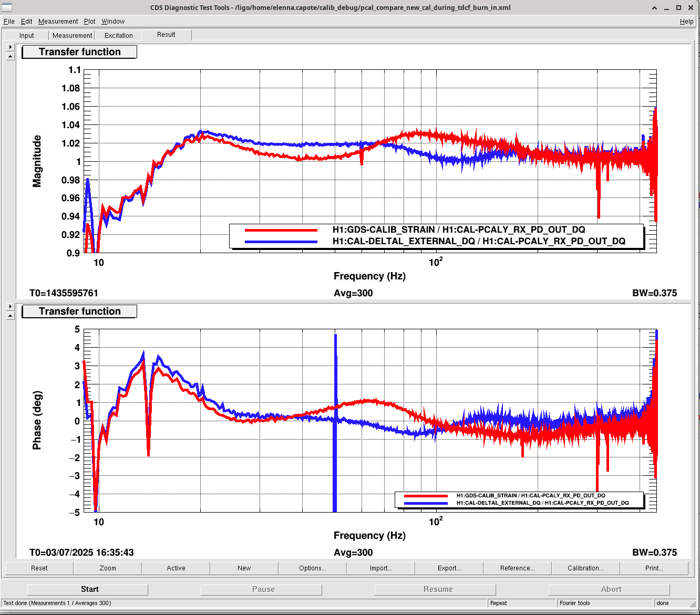The width and height of the screenshot is (700, 615).
Task: Click the phase plot's Transfer function title
Action: click(79, 311)
